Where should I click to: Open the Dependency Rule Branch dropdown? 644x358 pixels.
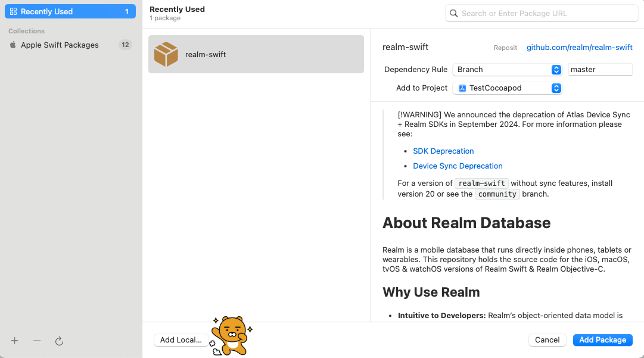coord(507,69)
